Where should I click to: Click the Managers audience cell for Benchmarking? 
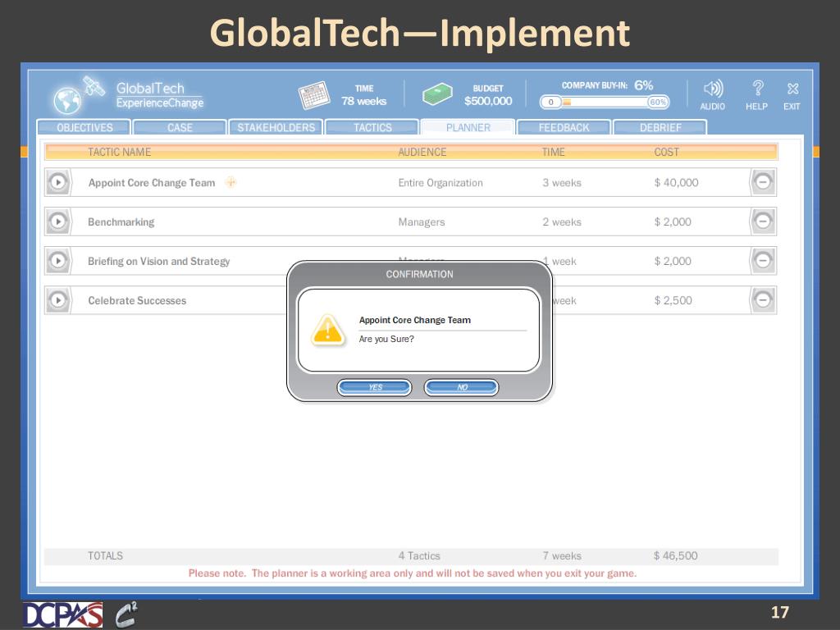(x=422, y=221)
